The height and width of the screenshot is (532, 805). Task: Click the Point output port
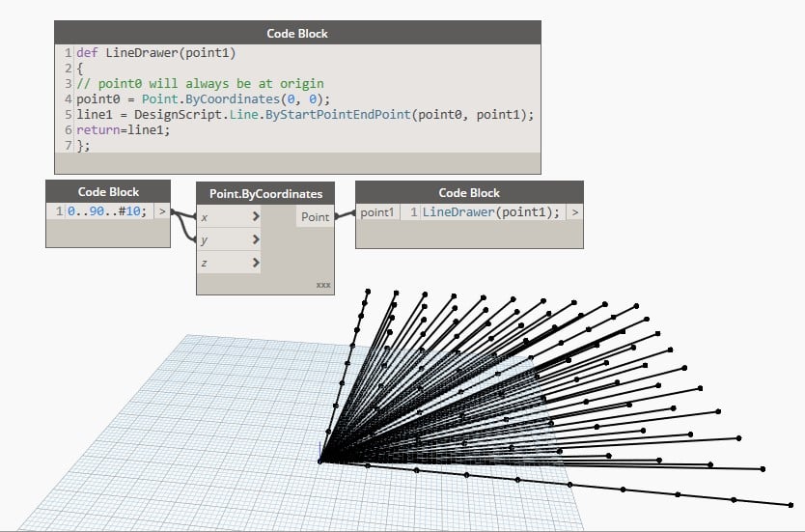pos(315,216)
